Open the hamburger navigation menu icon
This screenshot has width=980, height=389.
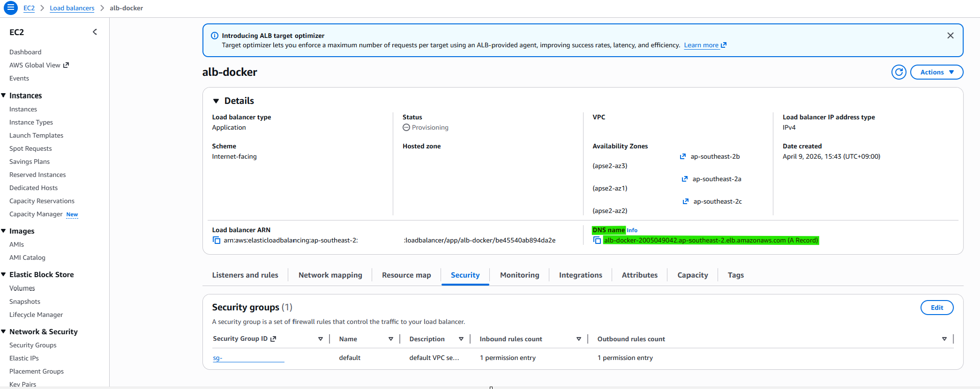click(10, 8)
